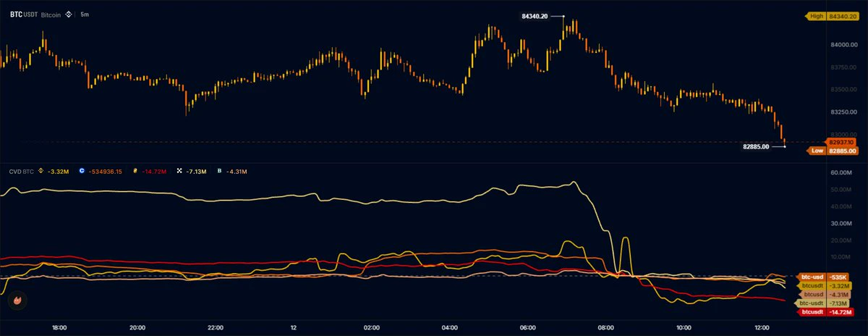
Task: Click the CVD BTC indicator label
Action: point(21,172)
